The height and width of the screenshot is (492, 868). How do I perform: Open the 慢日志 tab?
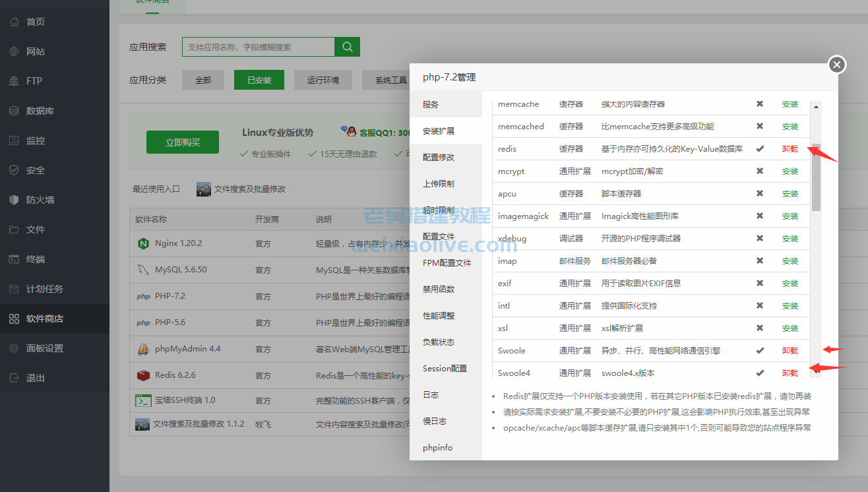click(446, 421)
